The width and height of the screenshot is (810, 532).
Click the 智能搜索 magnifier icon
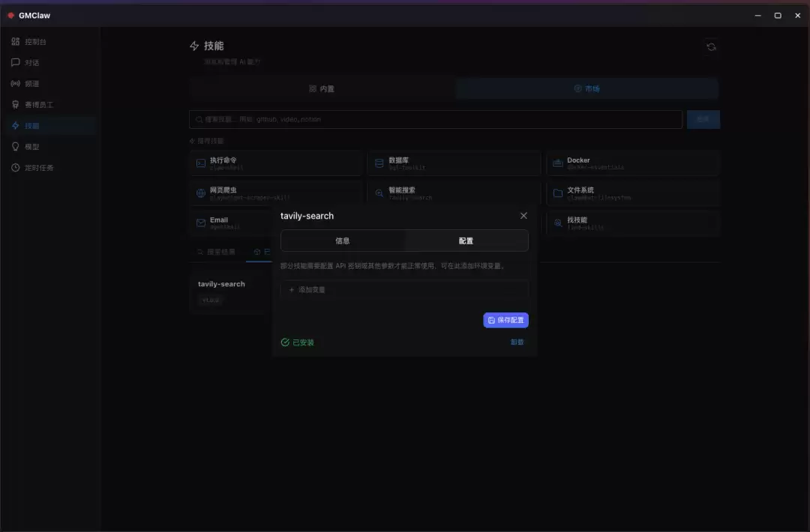point(379,193)
